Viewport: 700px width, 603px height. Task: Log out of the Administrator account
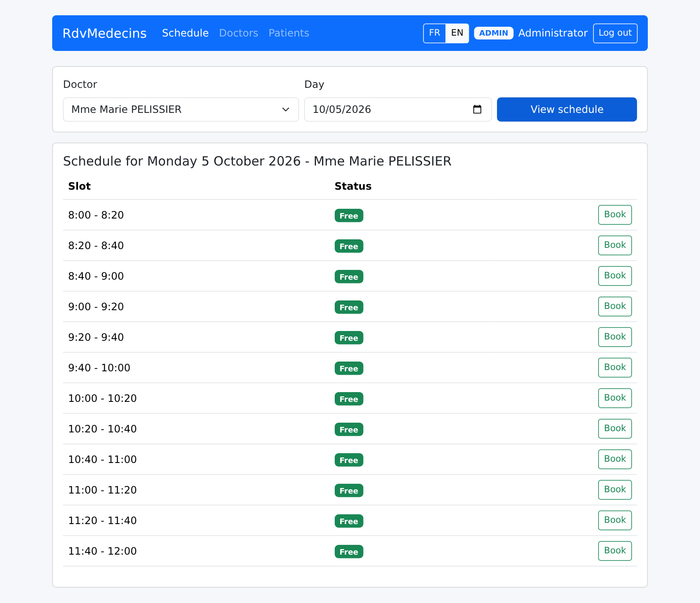615,33
